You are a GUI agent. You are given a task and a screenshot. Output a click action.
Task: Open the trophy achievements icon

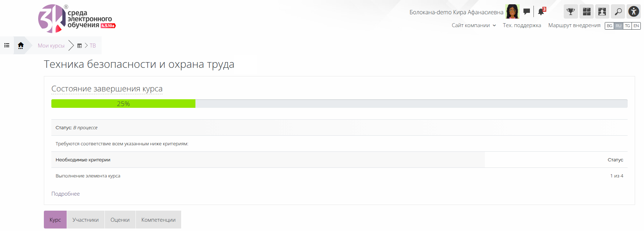571,11
